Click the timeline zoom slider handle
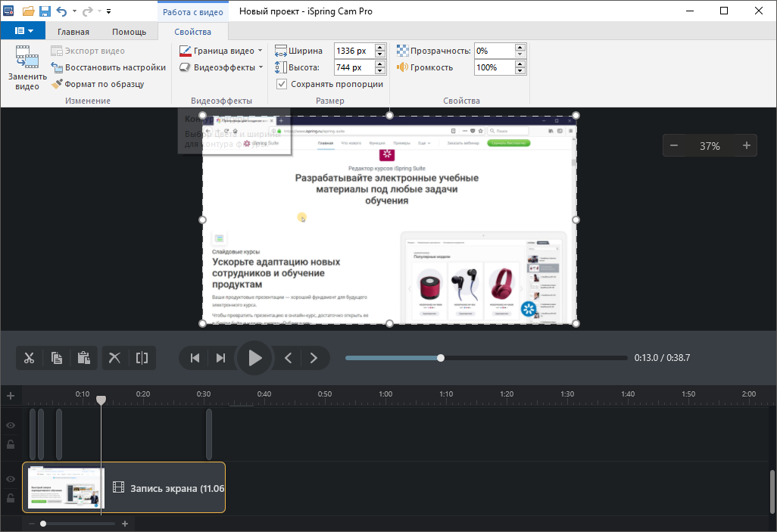Image resolution: width=777 pixels, height=532 pixels. click(x=43, y=524)
